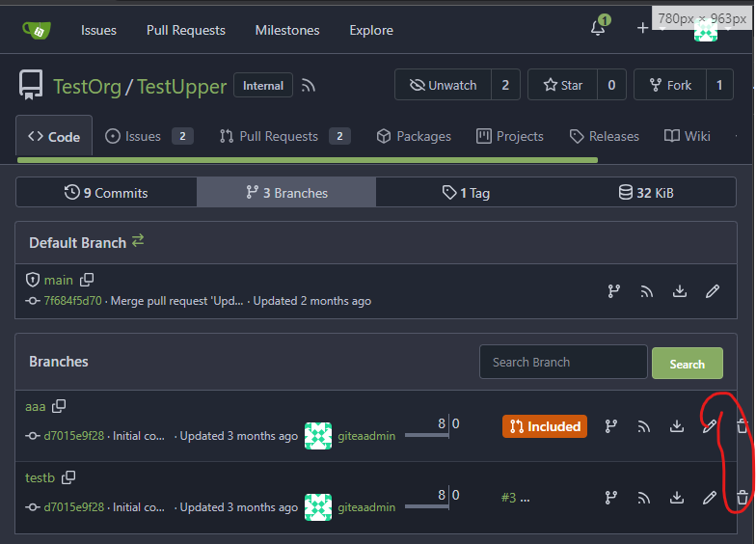Open the Releases tab

[x=605, y=136]
